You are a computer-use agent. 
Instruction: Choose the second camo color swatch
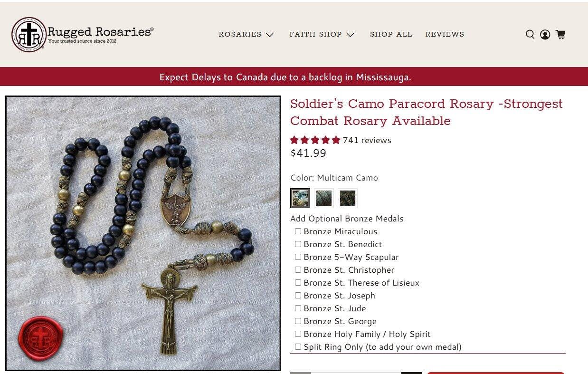[x=324, y=198]
